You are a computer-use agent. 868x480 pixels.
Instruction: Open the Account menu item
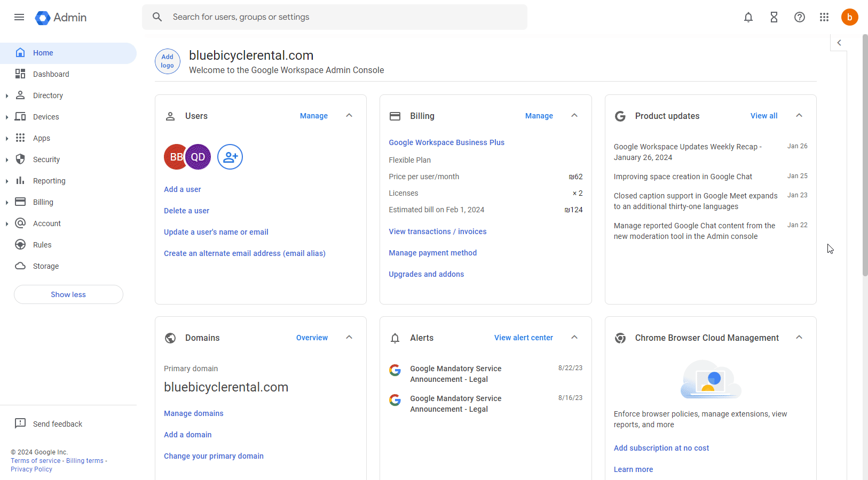(x=68, y=223)
